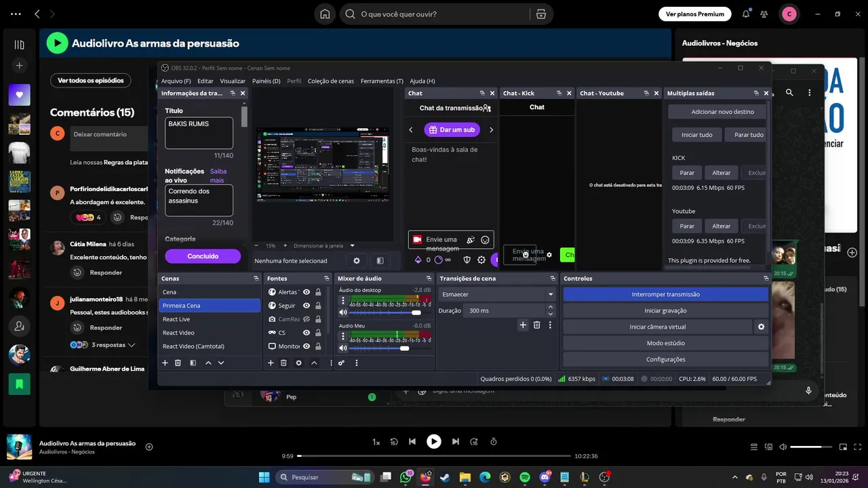Click the celebration icon in Twitch chat box

[471, 240]
